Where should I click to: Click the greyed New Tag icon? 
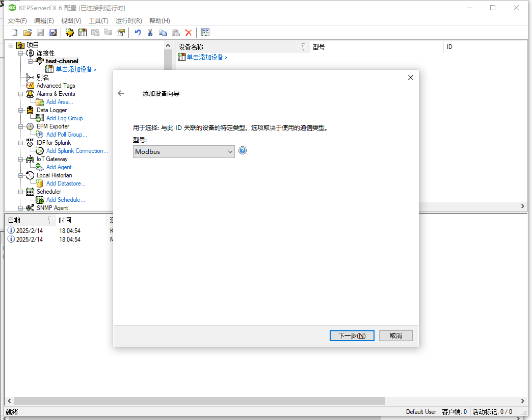tap(108, 33)
